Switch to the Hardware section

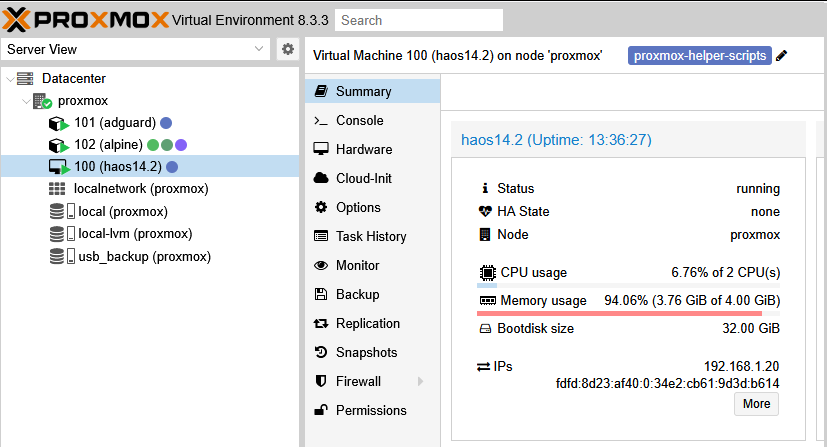pos(363,149)
